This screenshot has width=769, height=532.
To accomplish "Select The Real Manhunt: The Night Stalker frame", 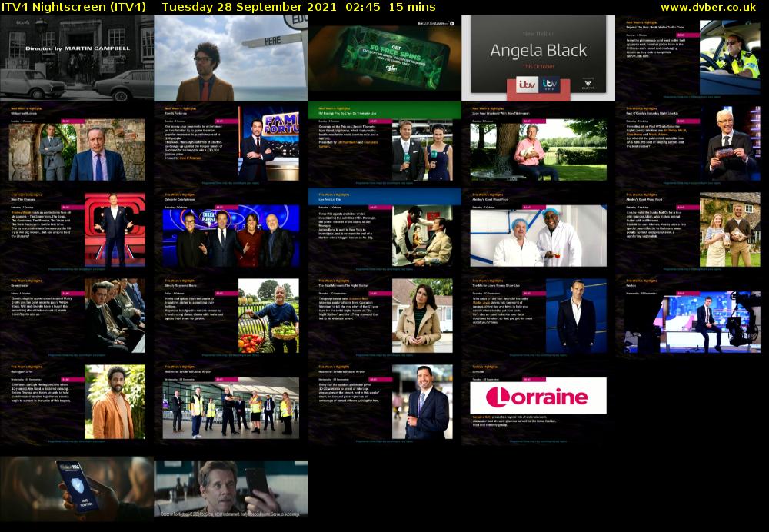I will point(384,317).
